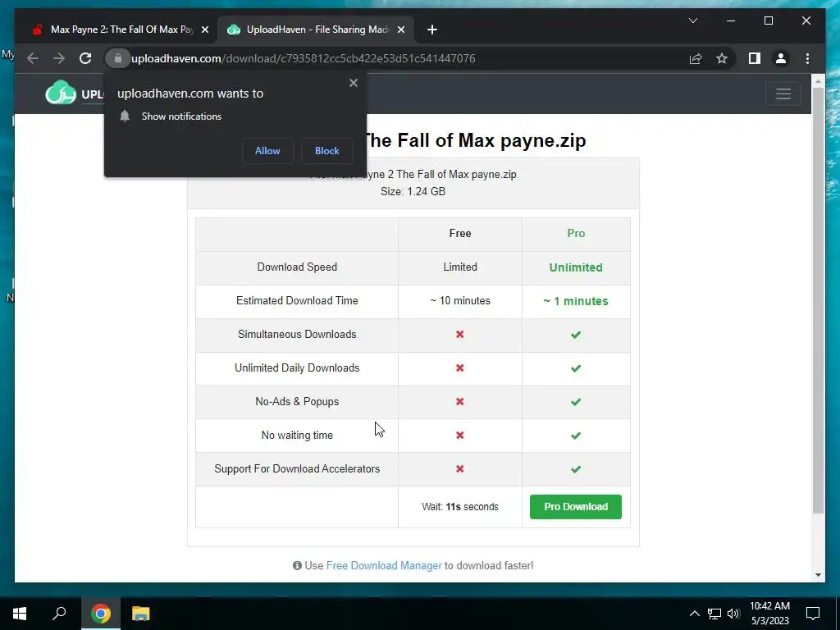
Task: Open the Free Download Manager link
Action: coord(384,566)
